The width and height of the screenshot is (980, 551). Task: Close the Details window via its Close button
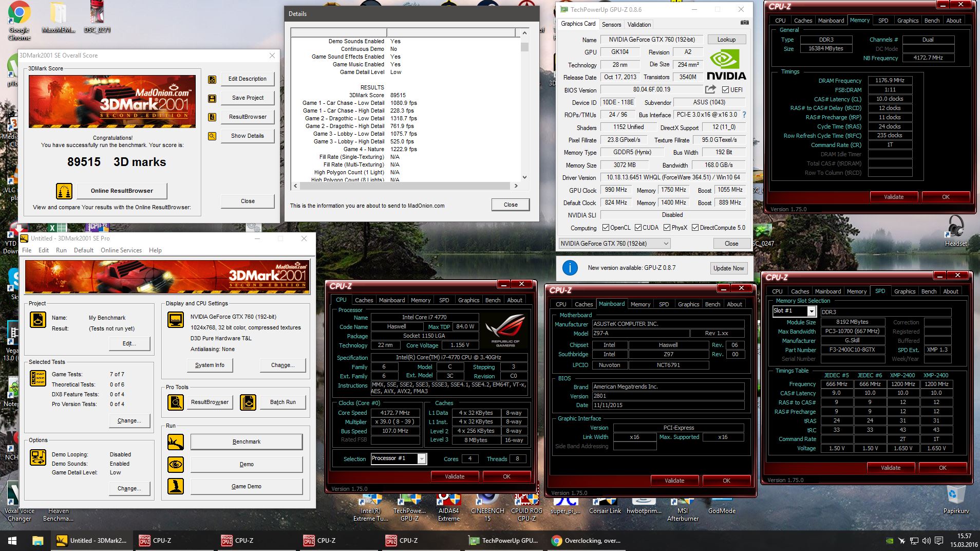pos(511,205)
